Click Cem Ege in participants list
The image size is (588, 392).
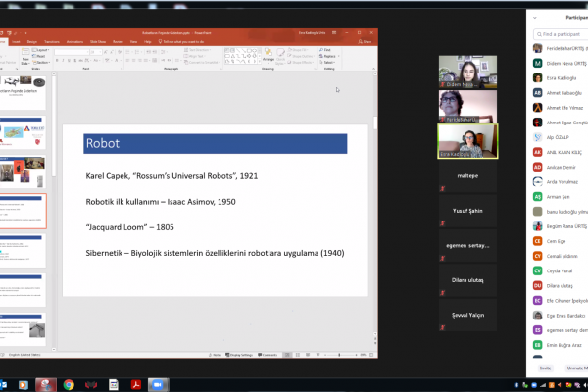click(x=561, y=241)
